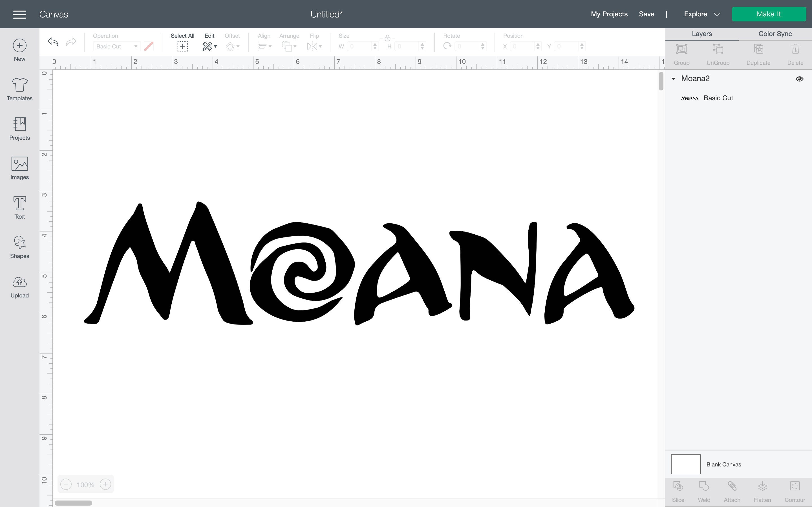This screenshot has width=812, height=507.
Task: Click Save to save the project
Action: (646, 14)
